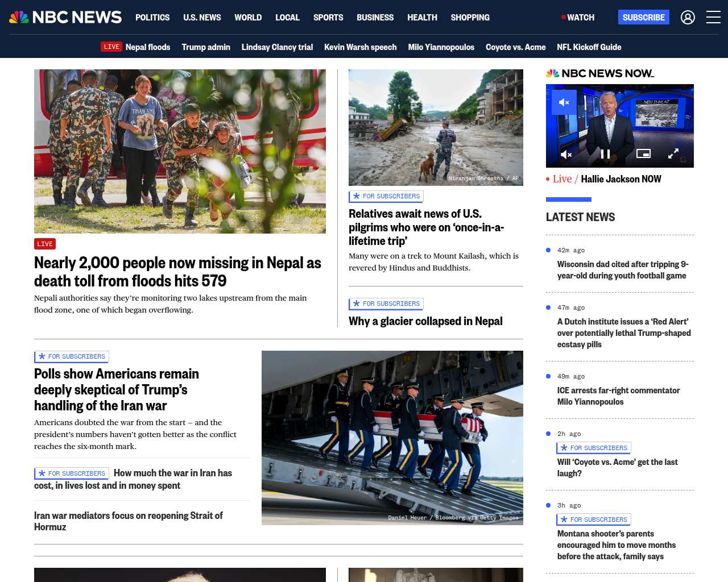The height and width of the screenshot is (582, 728).
Task: Toggle mute icon in the video control bar
Action: click(566, 154)
